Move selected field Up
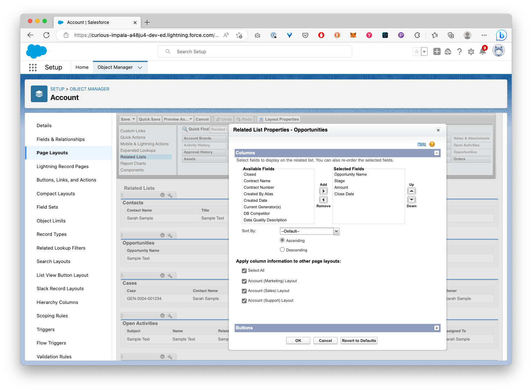Viewport: 532px width, 392px height. pyautogui.click(x=412, y=191)
